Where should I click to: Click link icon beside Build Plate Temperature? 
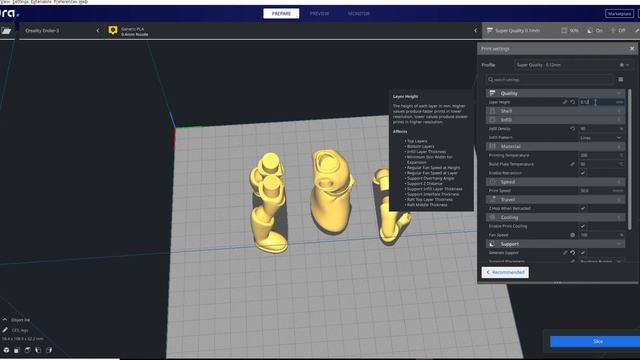point(573,164)
